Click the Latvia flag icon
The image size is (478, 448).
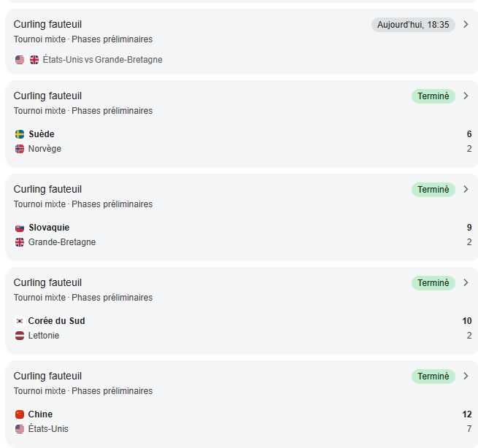coord(20,336)
